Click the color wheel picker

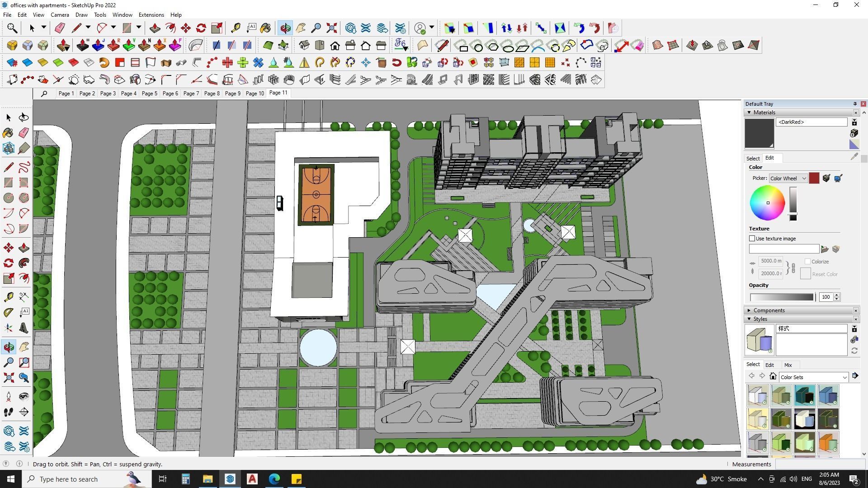[x=767, y=203]
